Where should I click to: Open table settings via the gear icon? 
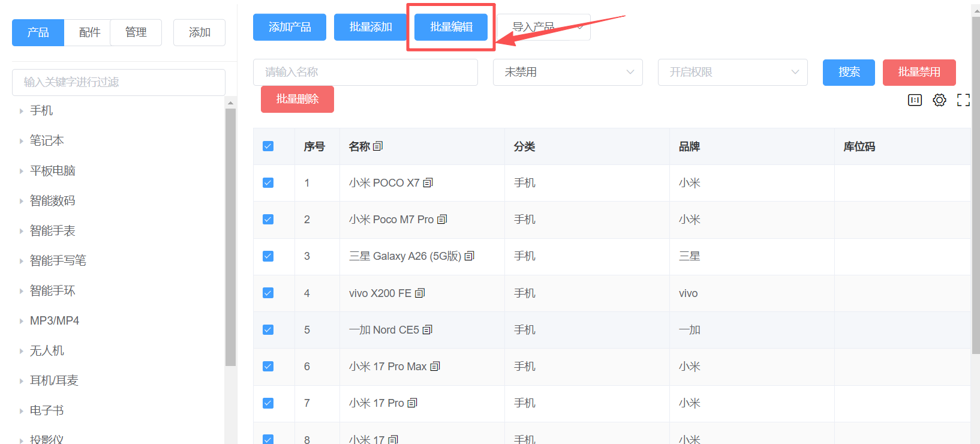[939, 100]
